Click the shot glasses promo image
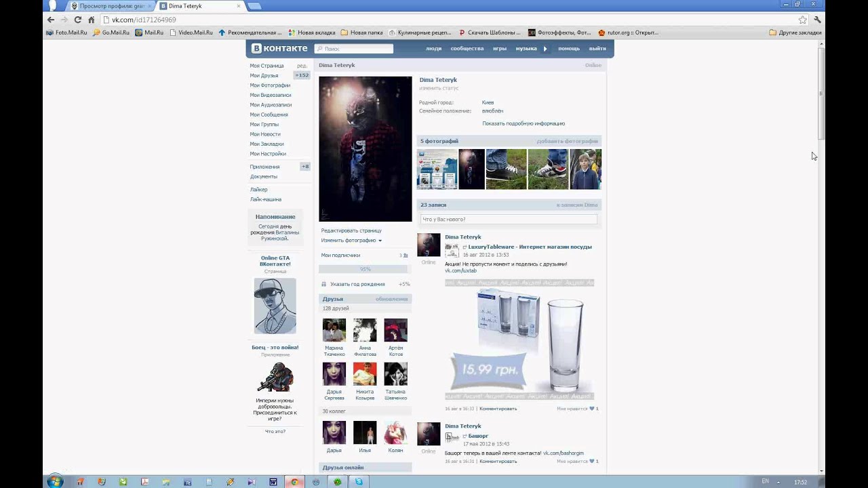This screenshot has width=868, height=488. [519, 339]
